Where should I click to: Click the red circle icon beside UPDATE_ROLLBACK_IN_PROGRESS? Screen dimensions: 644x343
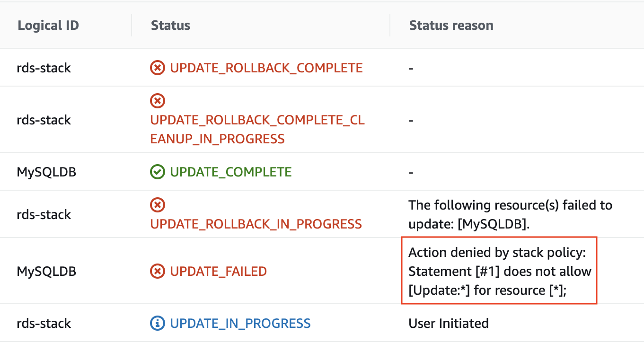tap(157, 204)
